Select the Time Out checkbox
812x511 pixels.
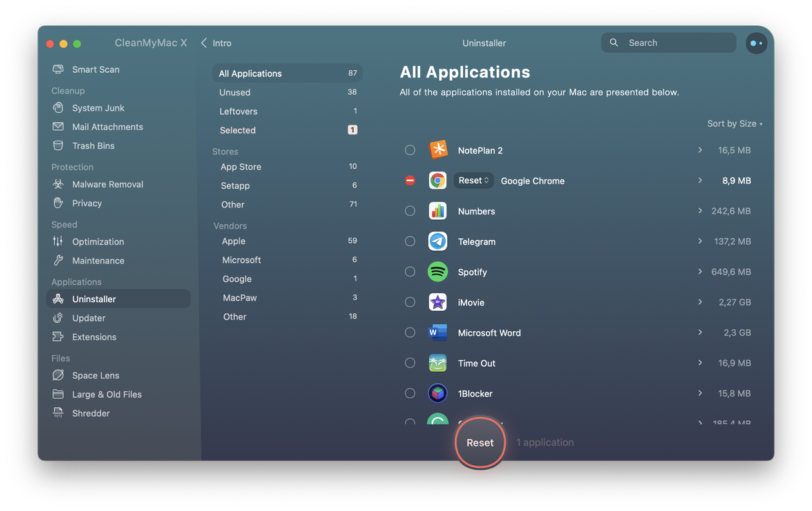(x=410, y=363)
